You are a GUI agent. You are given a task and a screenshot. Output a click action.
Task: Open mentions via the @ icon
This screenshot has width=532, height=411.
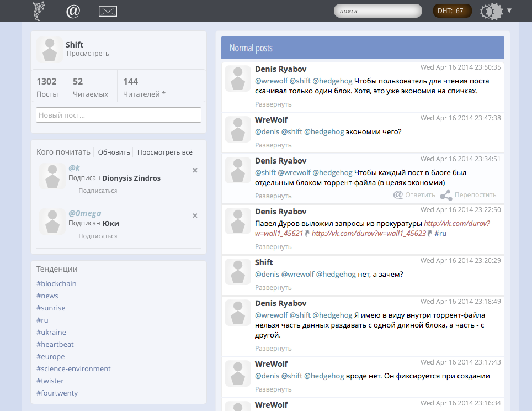point(73,11)
